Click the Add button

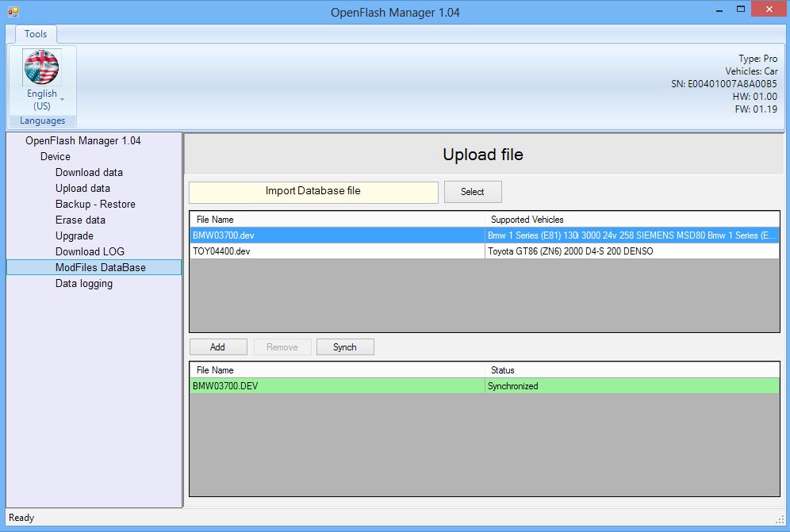coord(218,347)
